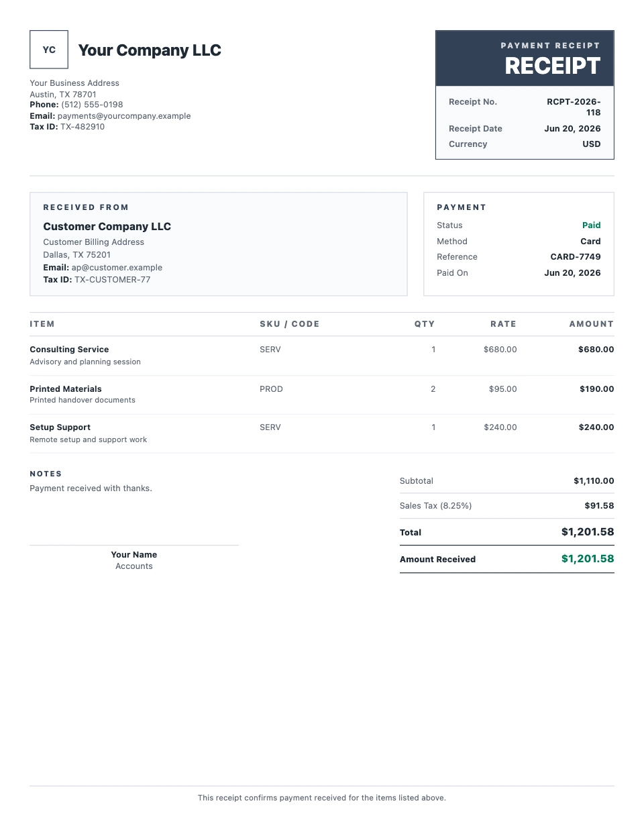Viewport: 644px width, 832px height.
Task: Click the QTY column header
Action: pyautogui.click(x=425, y=324)
